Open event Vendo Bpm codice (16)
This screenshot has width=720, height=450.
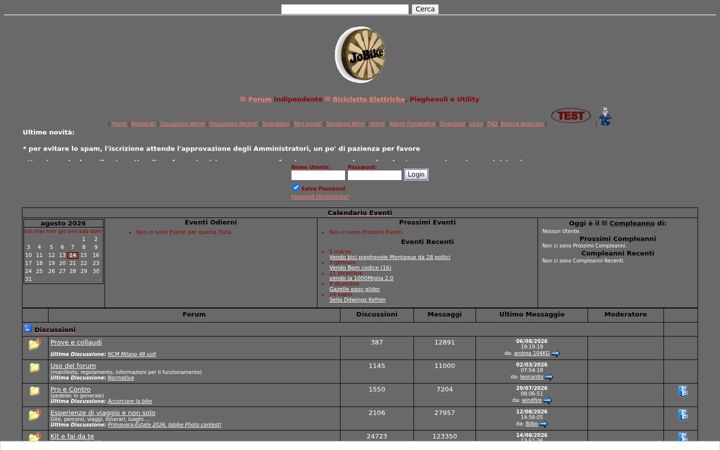360,268
